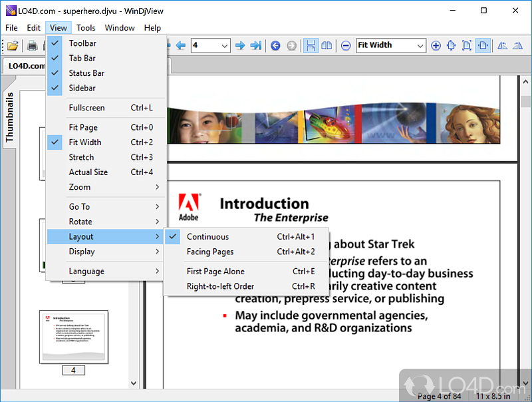
Task: Jump to last page icon
Action: point(256,45)
